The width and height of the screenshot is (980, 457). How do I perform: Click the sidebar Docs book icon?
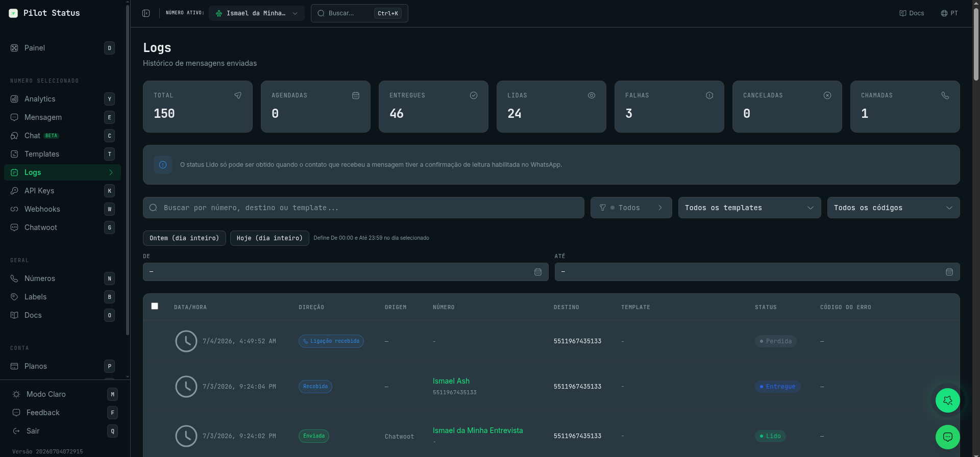[14, 315]
